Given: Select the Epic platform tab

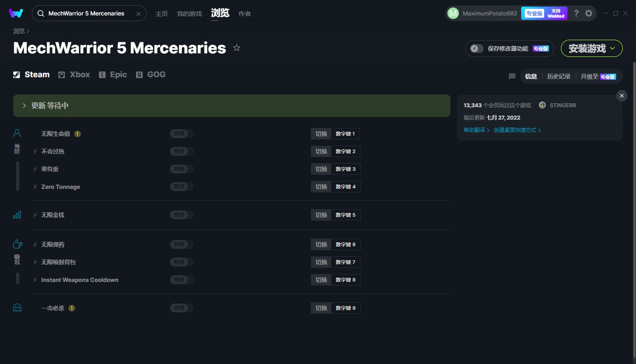Looking at the screenshot, I should point(113,75).
